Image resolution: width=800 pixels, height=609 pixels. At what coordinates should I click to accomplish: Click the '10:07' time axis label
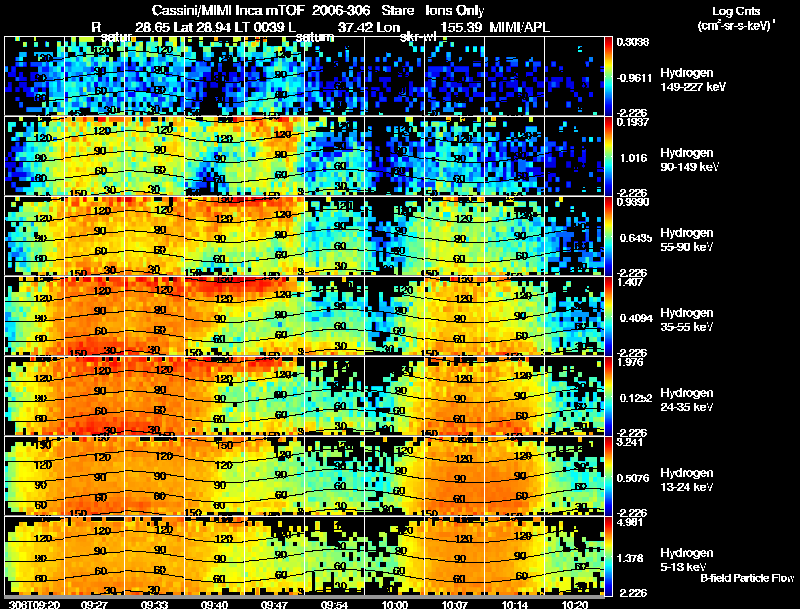tap(454, 604)
